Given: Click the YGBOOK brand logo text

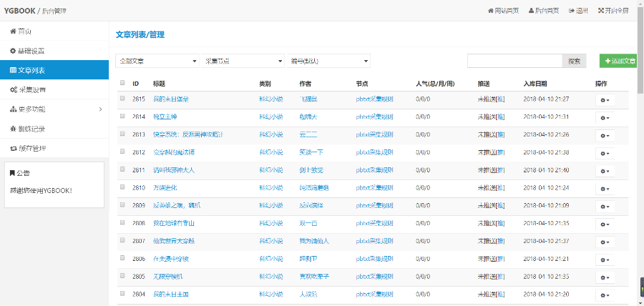Looking at the screenshot, I should click(19, 11).
